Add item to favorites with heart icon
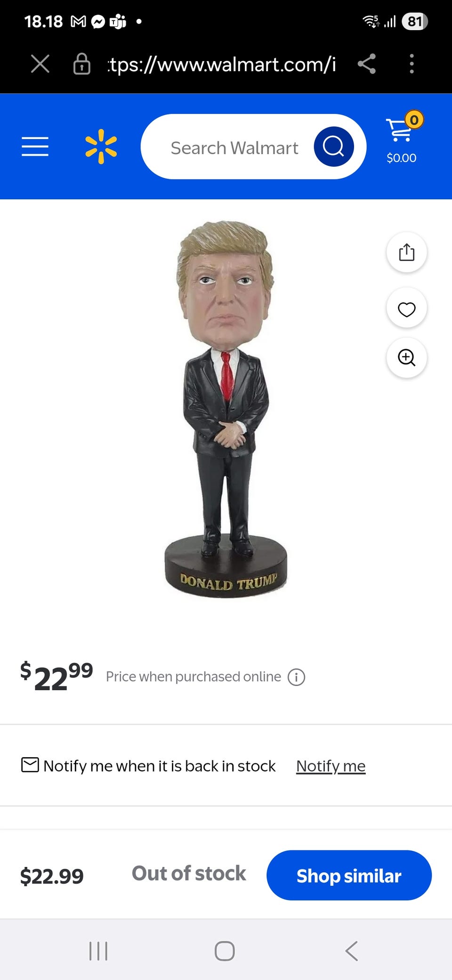Viewport: 452px width, 980px height. coord(407,309)
